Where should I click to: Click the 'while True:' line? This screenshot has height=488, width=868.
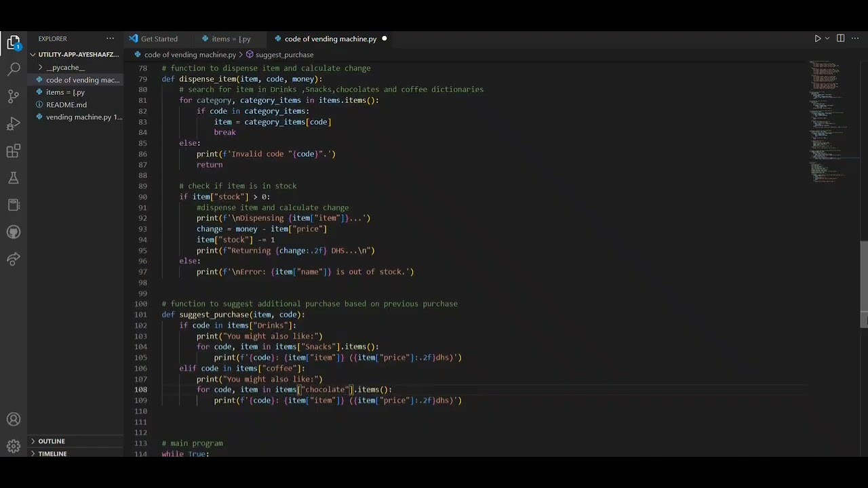pyautogui.click(x=185, y=453)
